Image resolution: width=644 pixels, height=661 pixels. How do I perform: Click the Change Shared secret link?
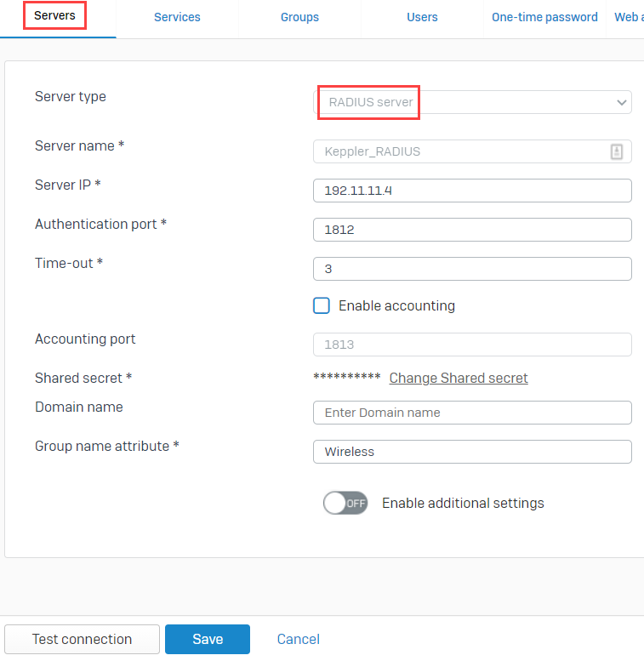459,378
